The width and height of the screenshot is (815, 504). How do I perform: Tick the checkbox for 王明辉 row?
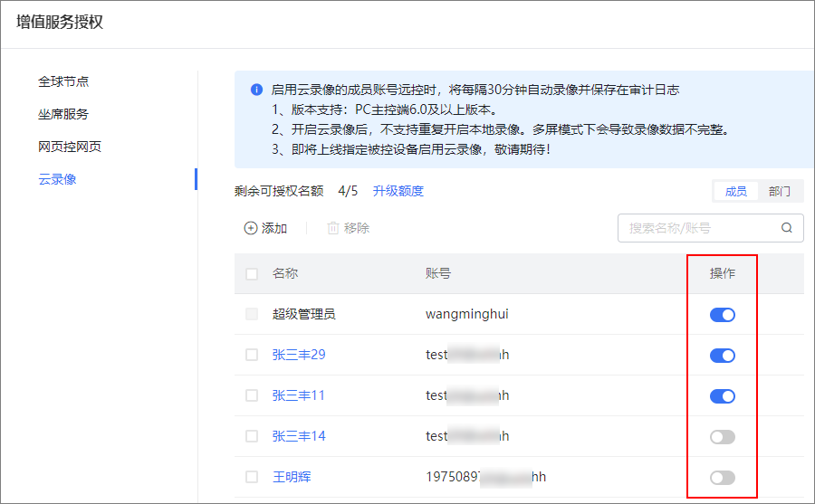[x=252, y=477]
